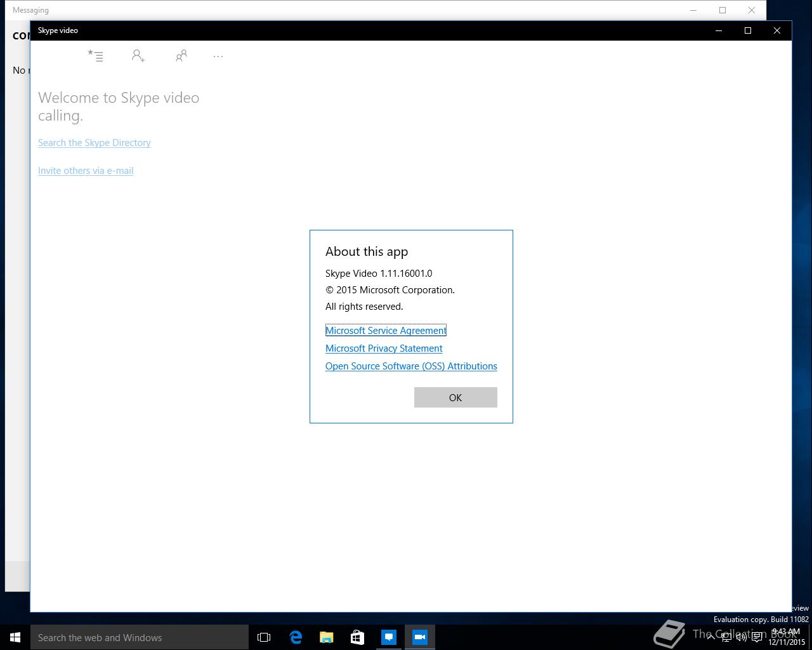
Task: Minimize the Messaging window
Action: point(693,10)
